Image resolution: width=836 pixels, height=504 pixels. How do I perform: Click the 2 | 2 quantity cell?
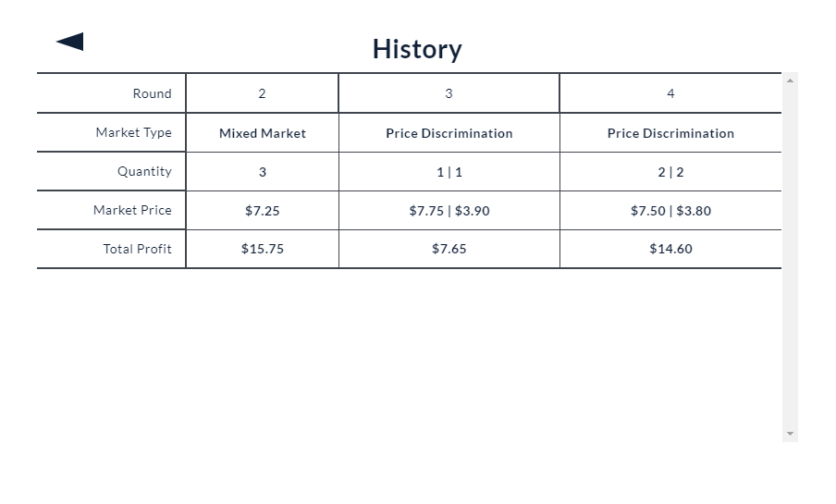(670, 172)
